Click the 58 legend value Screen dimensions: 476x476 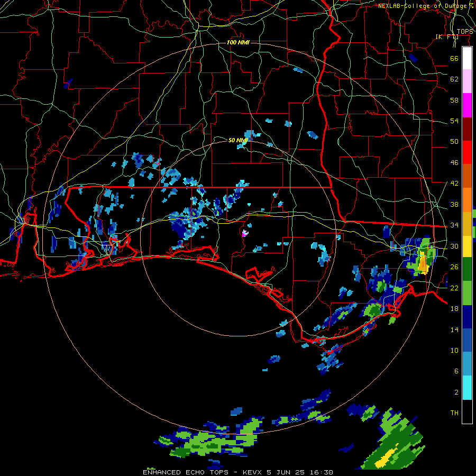(454, 100)
